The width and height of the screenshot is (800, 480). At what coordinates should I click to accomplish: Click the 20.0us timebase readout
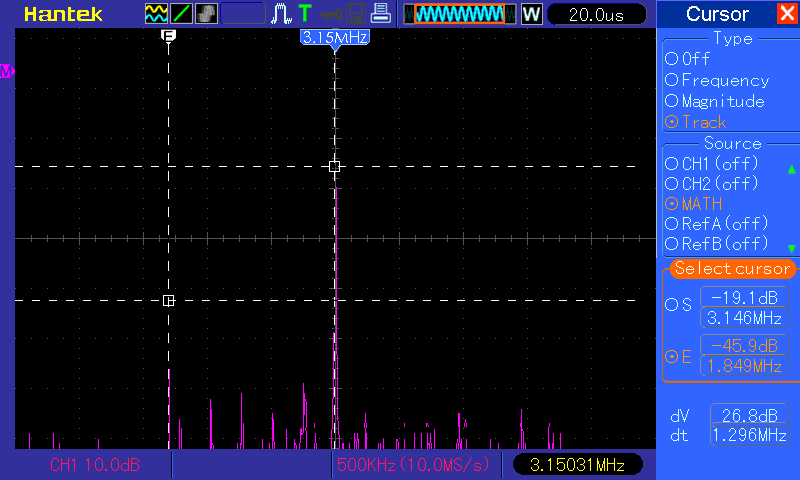pyautogui.click(x=596, y=15)
